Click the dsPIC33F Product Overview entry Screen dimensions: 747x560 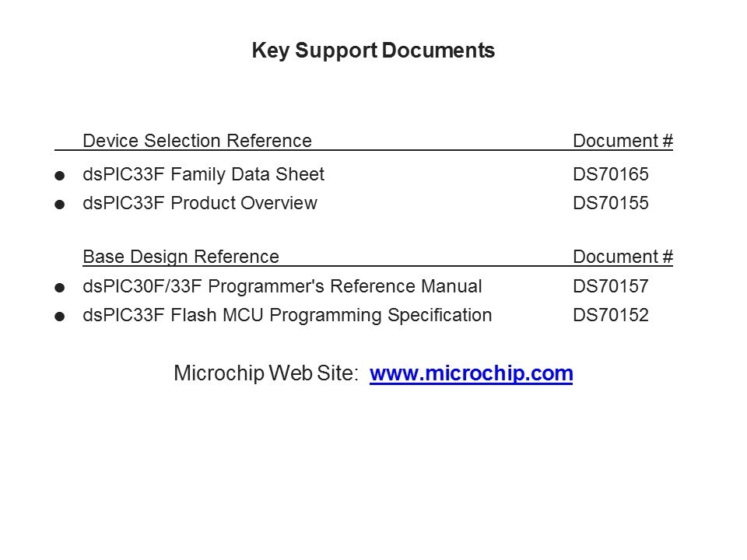199,204
